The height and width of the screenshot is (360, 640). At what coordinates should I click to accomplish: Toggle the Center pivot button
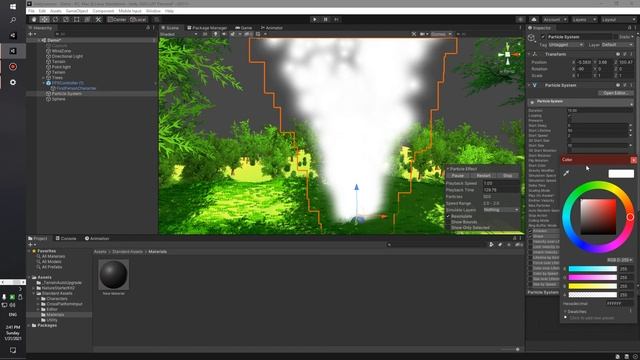coord(117,19)
